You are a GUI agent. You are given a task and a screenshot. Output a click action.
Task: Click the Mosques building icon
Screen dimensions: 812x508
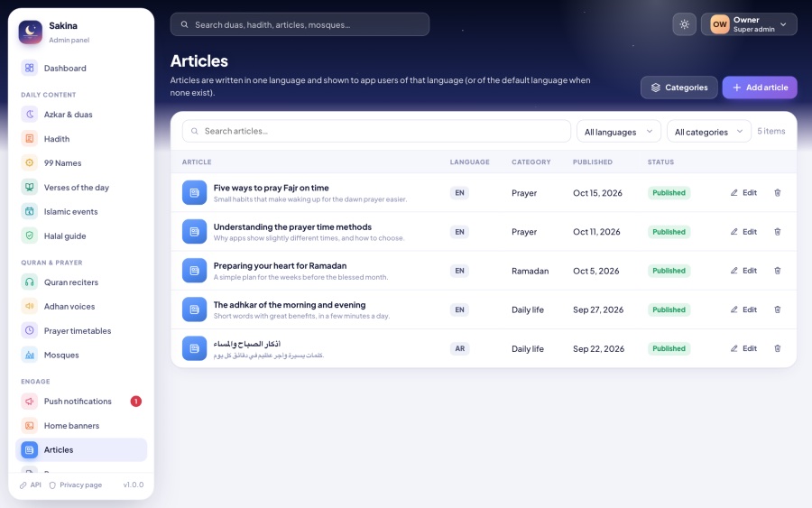point(30,355)
